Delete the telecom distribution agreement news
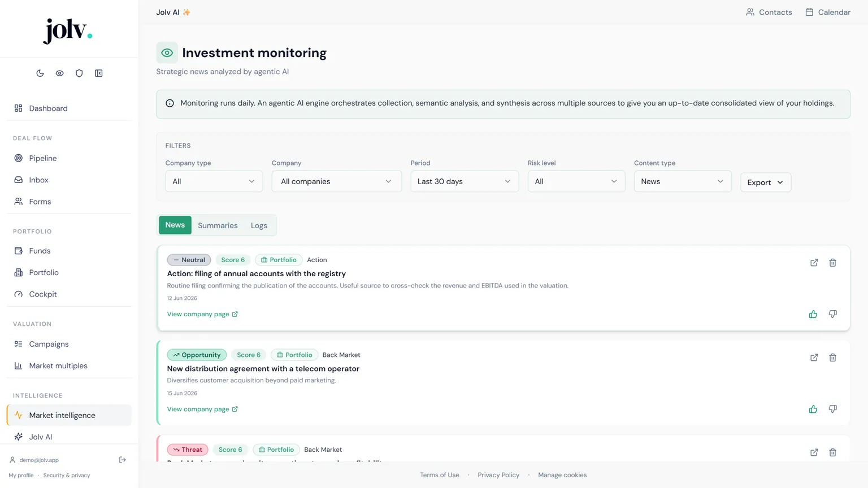Viewport: 868px width, 488px height. 833,358
